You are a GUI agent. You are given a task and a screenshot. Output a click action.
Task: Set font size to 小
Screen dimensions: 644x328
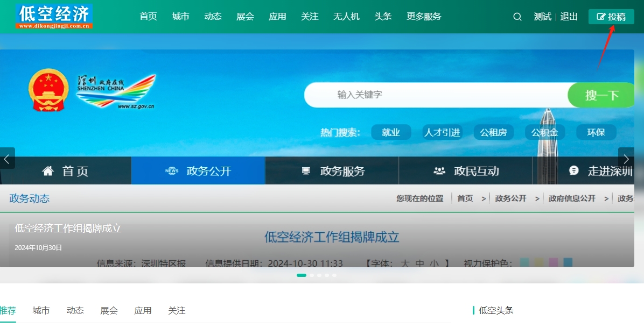435,263
